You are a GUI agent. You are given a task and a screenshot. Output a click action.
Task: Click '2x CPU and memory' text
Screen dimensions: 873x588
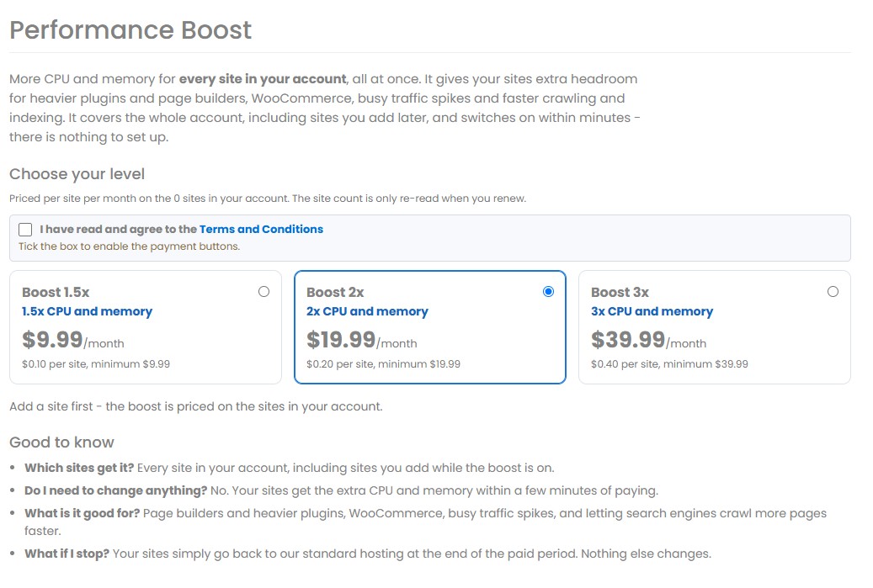(367, 311)
